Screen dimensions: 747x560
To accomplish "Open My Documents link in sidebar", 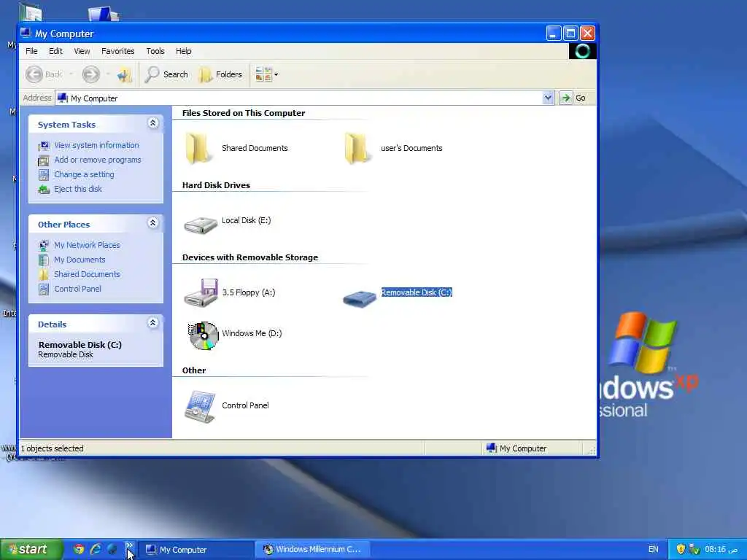I will coord(80,260).
